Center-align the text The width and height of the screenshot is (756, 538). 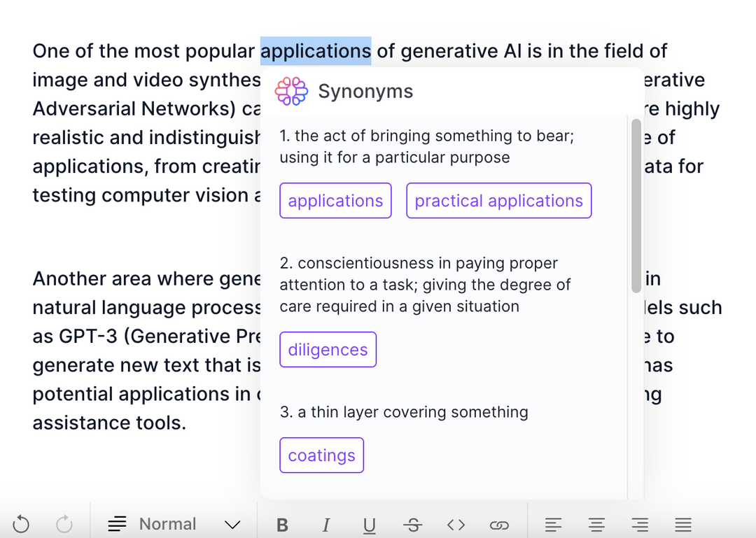tap(596, 524)
